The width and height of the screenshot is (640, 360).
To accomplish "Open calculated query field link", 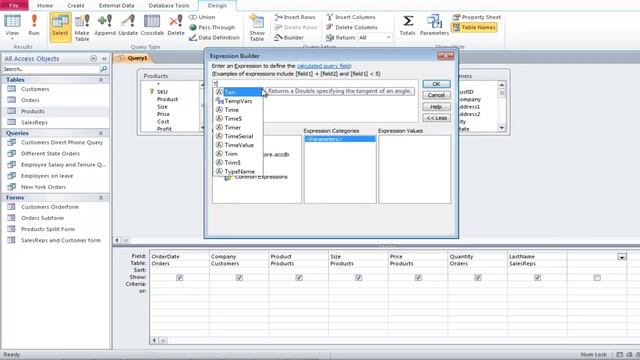I will [x=324, y=66].
